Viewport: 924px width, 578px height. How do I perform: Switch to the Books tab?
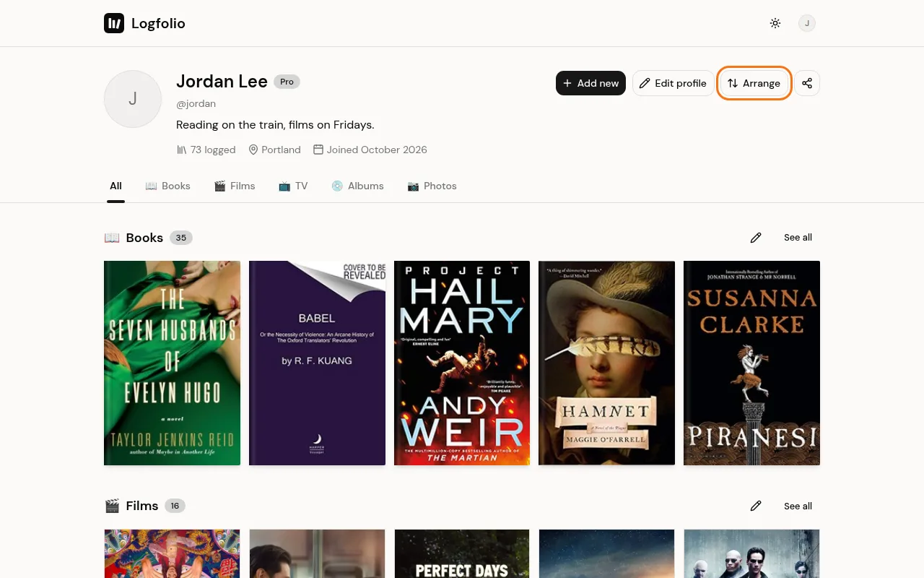point(167,186)
